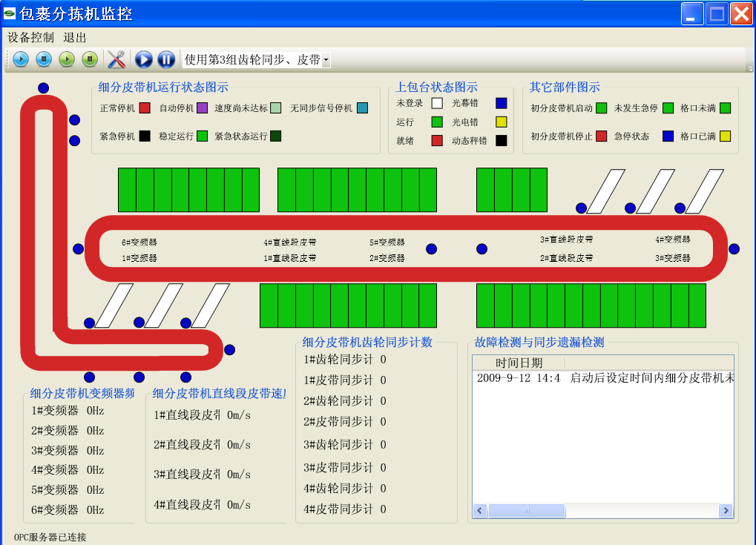This screenshot has height=545, width=756.
Task: Click the large dark-blue pause button
Action: (x=166, y=59)
